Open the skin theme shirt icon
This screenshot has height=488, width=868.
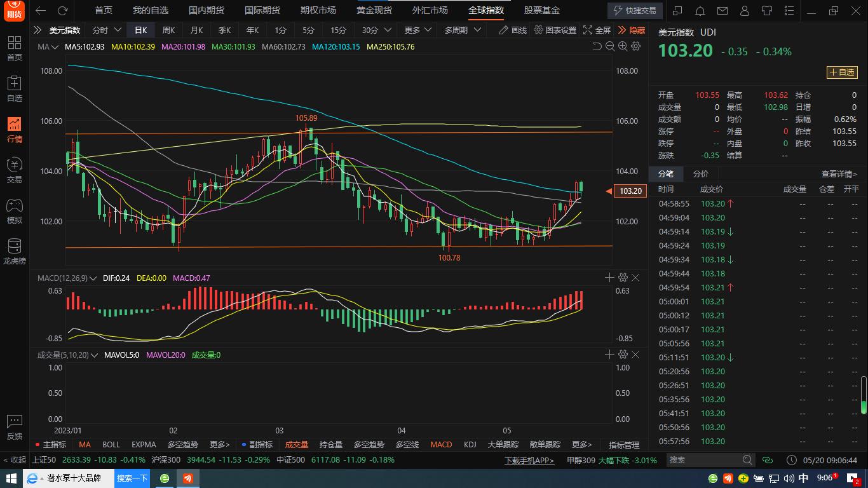coord(766,11)
